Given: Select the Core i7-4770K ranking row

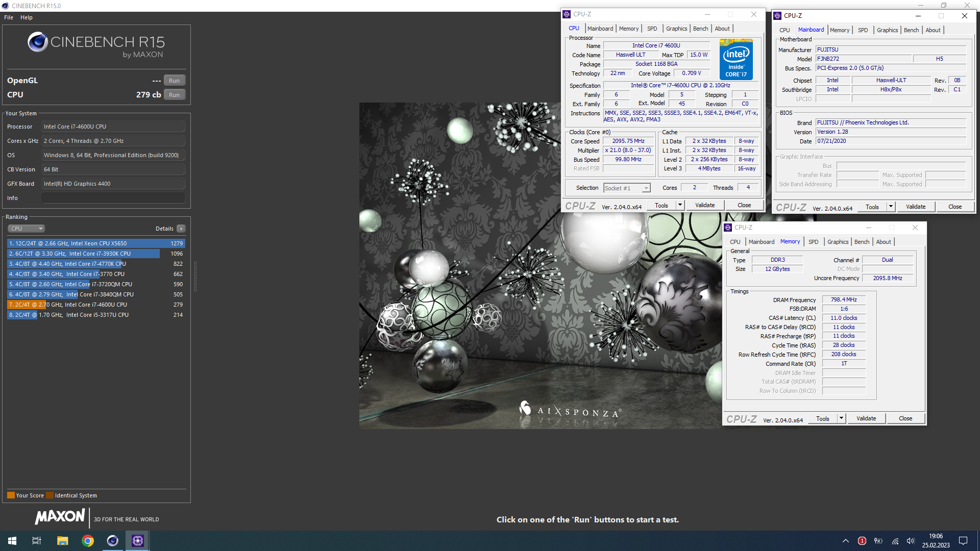Looking at the screenshot, I should tap(96, 264).
